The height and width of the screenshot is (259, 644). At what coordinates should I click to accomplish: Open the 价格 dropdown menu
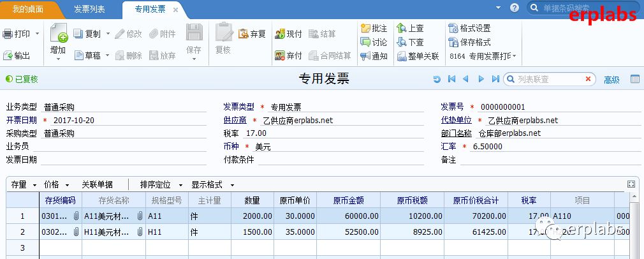56,185
